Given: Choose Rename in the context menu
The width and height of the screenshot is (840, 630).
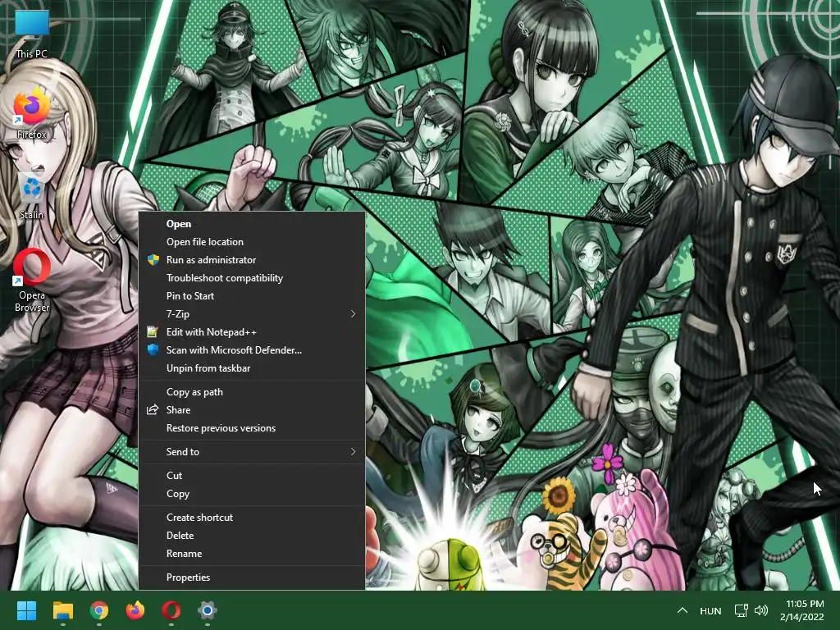Looking at the screenshot, I should tap(252, 554).
